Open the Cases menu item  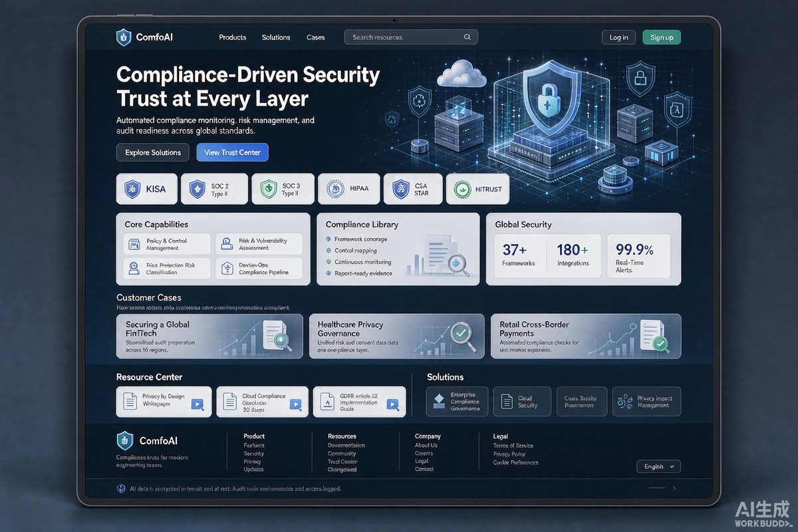(x=316, y=37)
